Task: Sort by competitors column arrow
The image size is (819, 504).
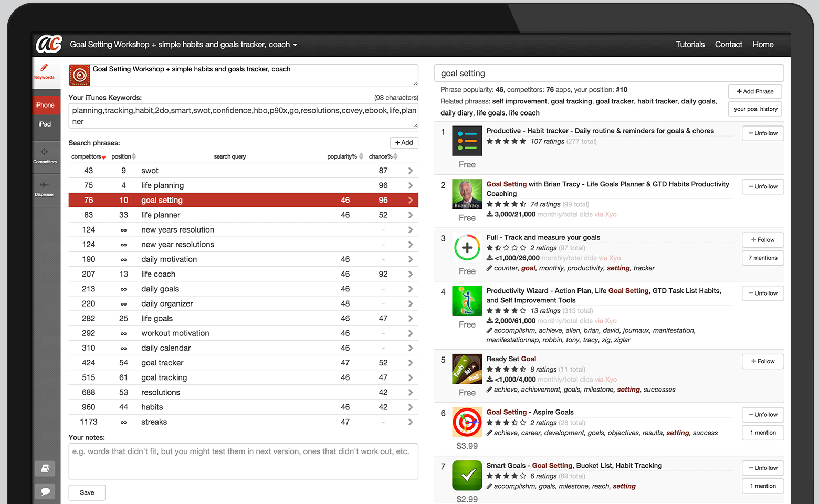Action: pos(104,157)
